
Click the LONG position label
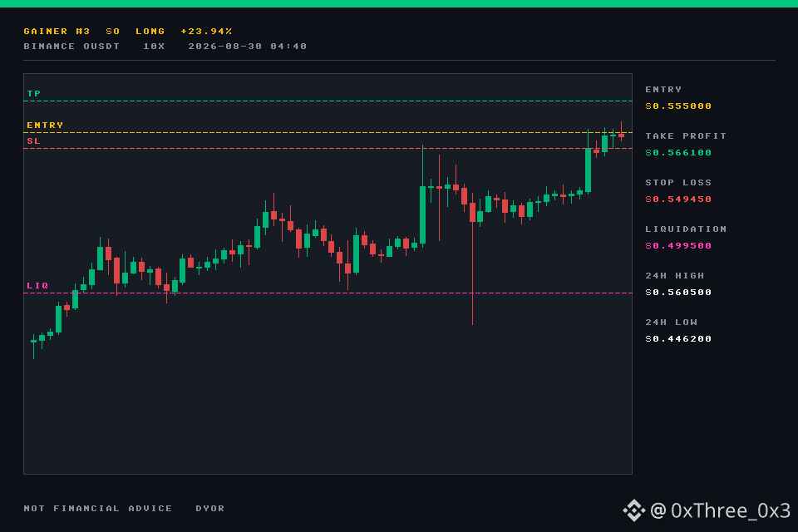tap(150, 31)
